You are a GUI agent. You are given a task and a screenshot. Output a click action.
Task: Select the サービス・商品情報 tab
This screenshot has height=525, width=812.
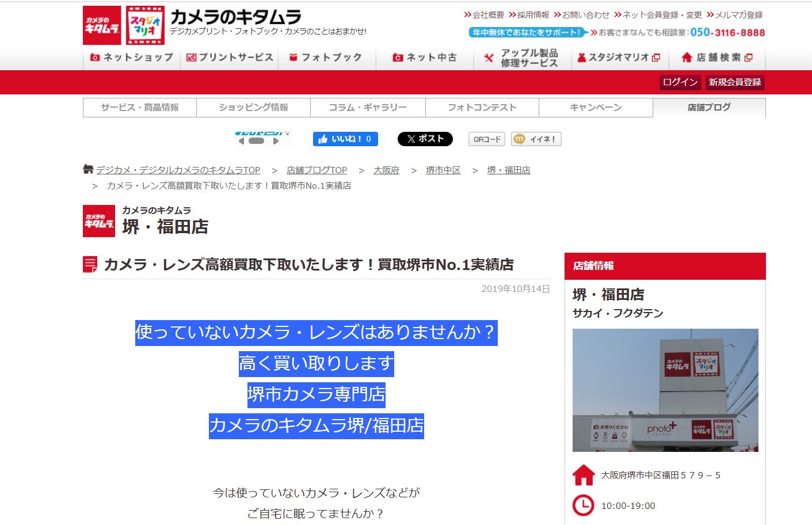click(x=140, y=108)
